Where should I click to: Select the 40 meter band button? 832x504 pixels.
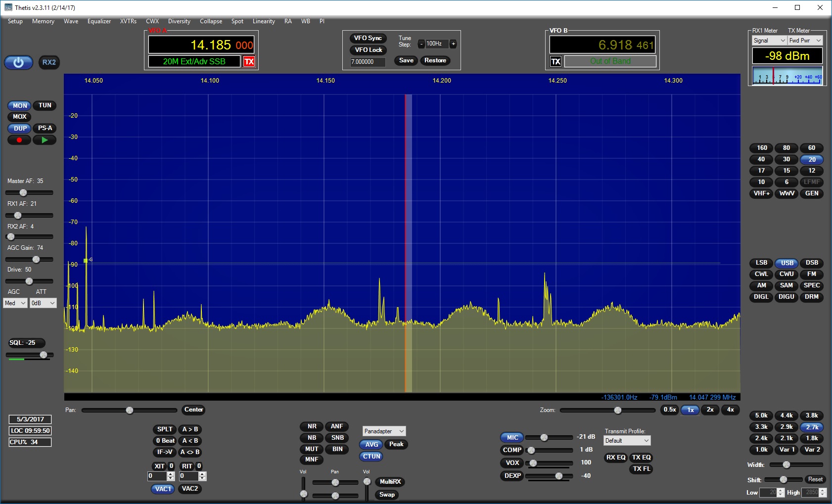[761, 159]
